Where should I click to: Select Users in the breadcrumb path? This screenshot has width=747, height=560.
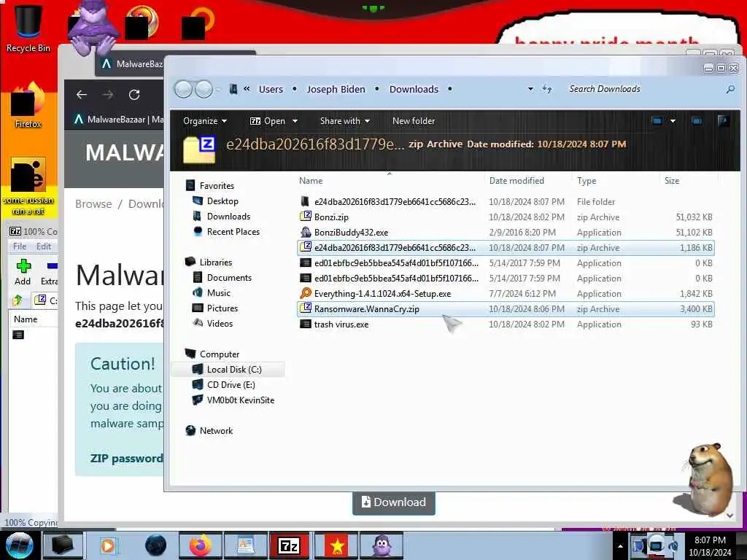tap(271, 89)
